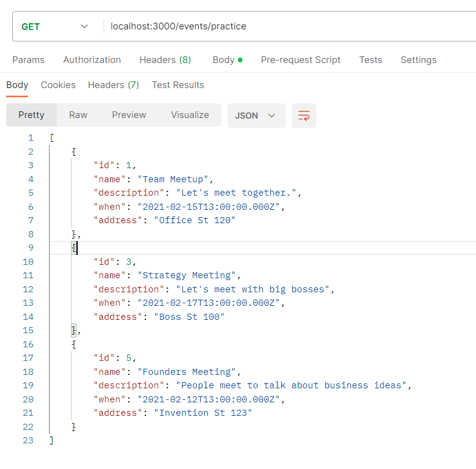The height and width of the screenshot is (469, 476).
Task: Switch to the Tests tab
Action: [x=370, y=60]
